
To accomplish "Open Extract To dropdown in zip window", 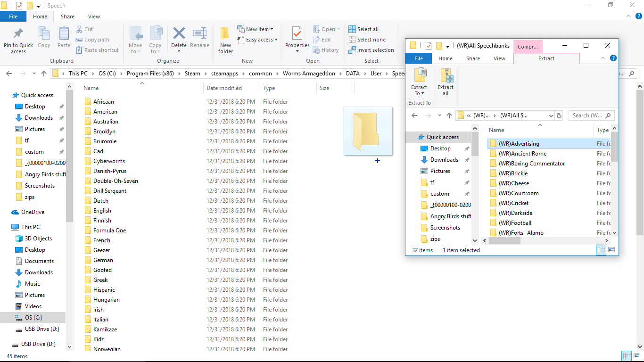I will pyautogui.click(x=419, y=93).
